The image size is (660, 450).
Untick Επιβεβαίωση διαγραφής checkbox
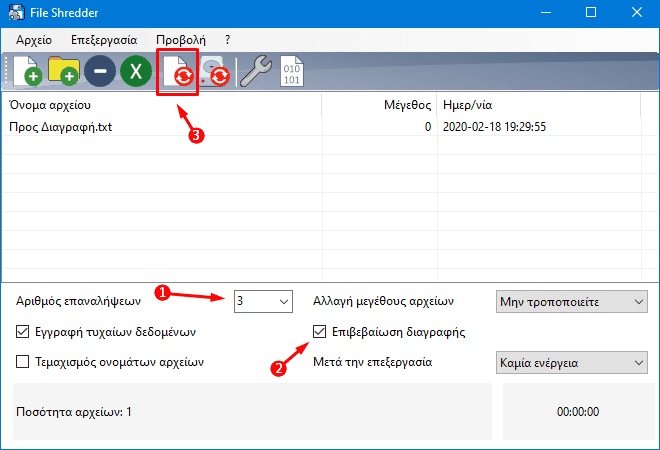319,332
